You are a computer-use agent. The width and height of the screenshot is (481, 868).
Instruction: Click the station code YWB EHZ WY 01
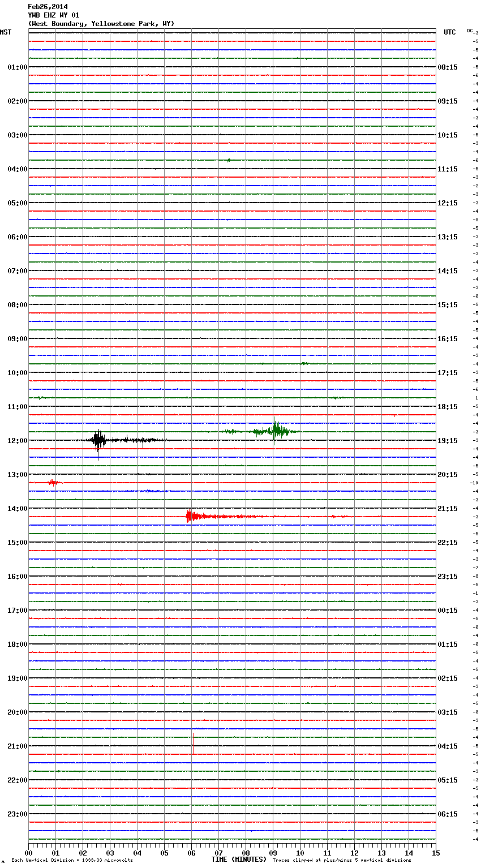tap(54, 15)
